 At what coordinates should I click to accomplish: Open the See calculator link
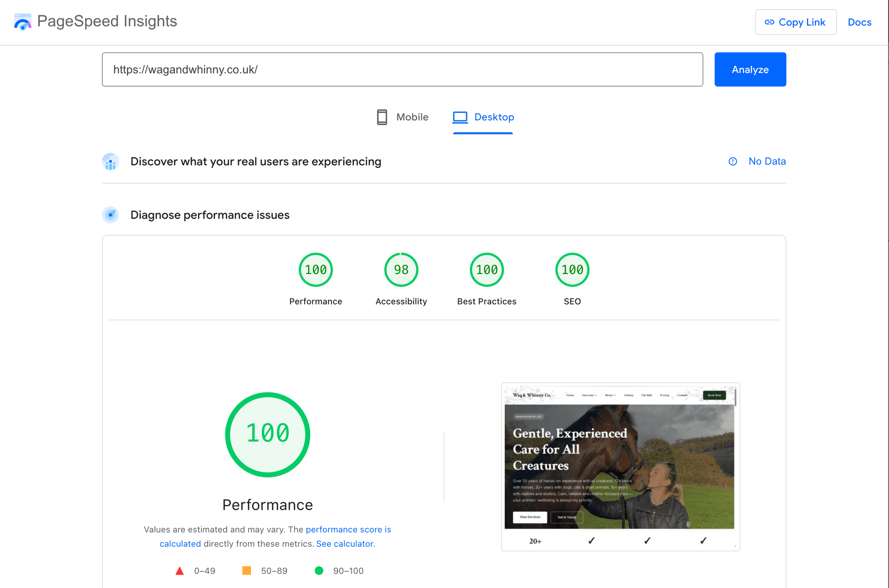click(x=345, y=544)
